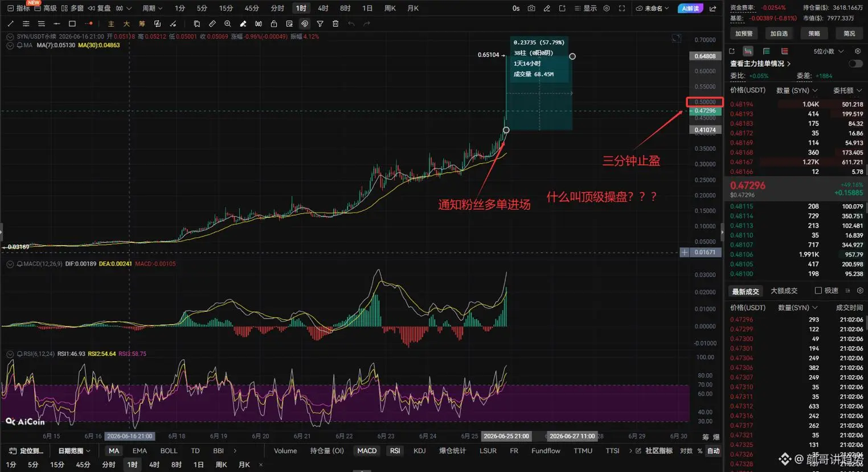The width and height of the screenshot is (868, 472).
Task: Click the add-price-line plus icon on price axis
Action: pos(684,252)
